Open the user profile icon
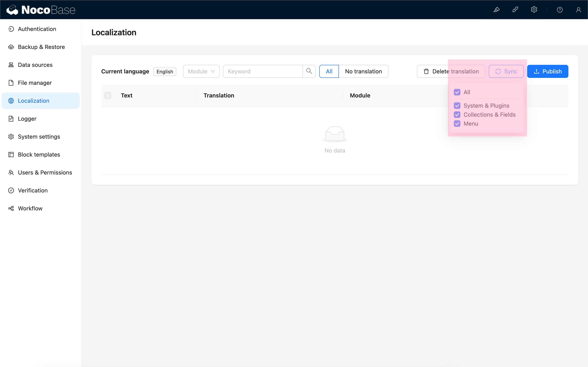Image resolution: width=588 pixels, height=367 pixels. click(578, 10)
